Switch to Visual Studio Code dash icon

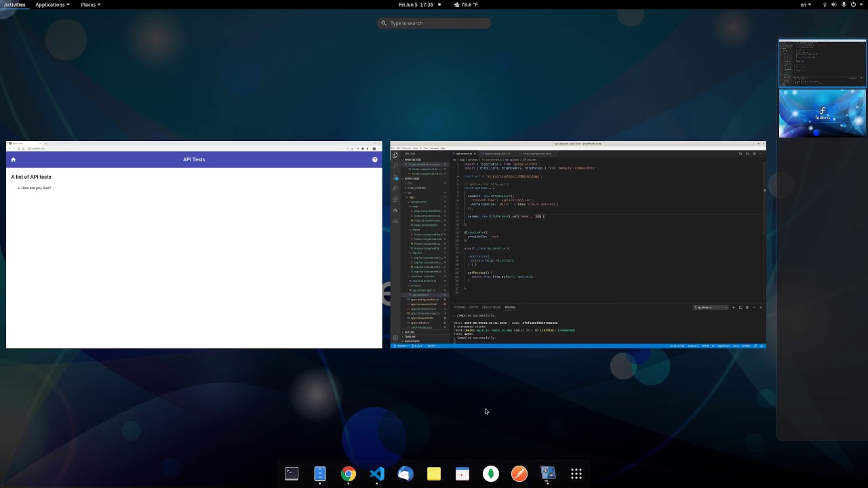point(377,474)
